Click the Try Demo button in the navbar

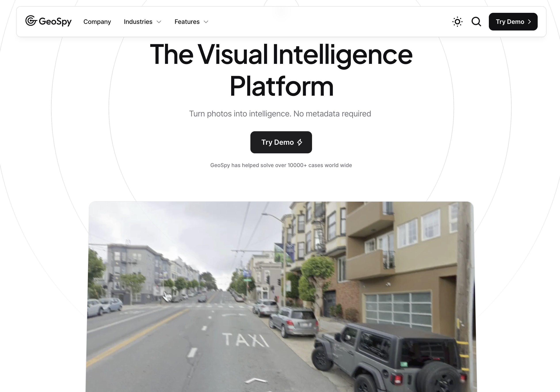pos(513,22)
